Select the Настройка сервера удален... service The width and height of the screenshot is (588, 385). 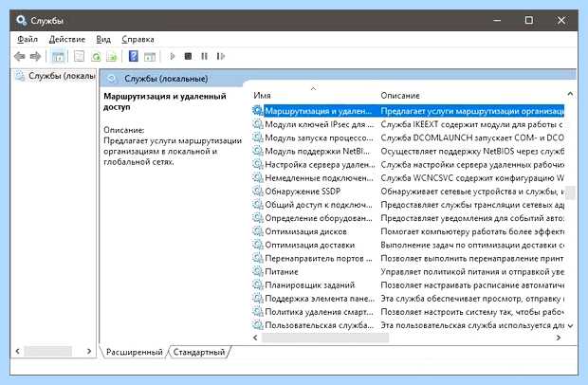[320, 165]
